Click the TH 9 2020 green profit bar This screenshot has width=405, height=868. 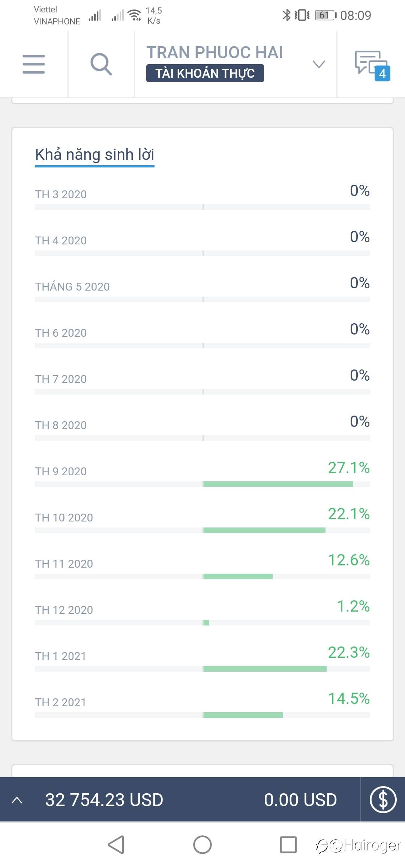coord(278,484)
